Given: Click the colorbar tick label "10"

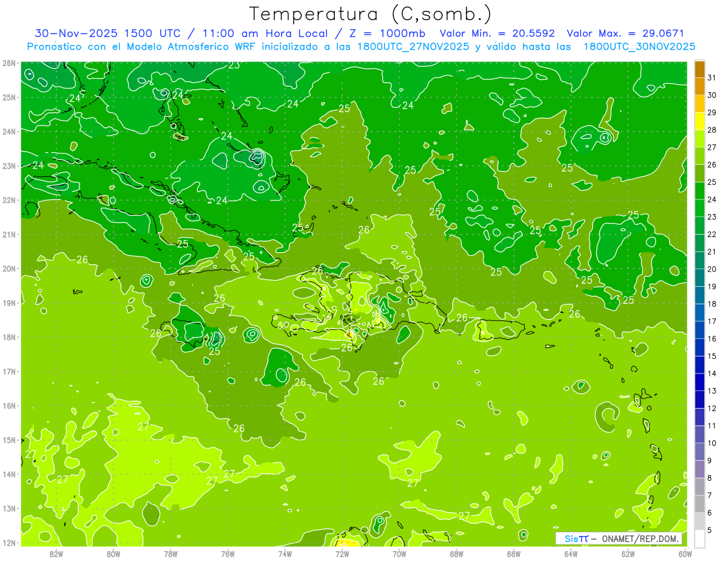Looking at the screenshot, I should coord(712,443).
